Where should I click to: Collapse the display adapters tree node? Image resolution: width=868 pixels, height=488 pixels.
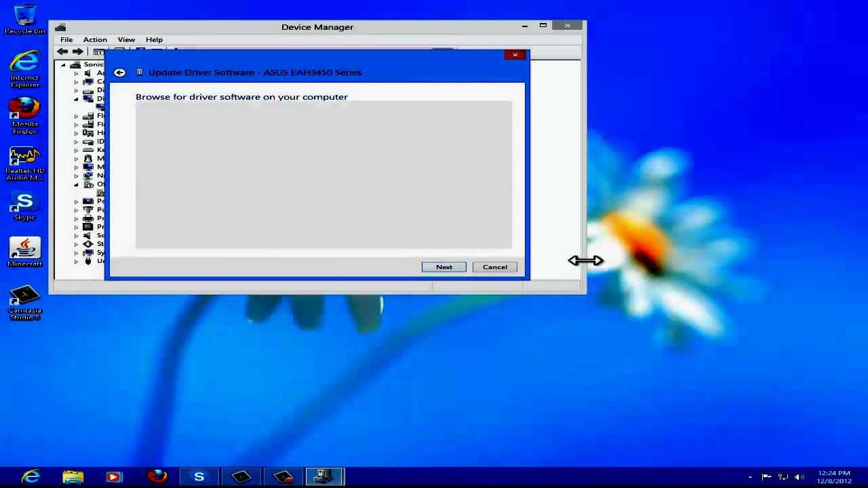click(76, 99)
